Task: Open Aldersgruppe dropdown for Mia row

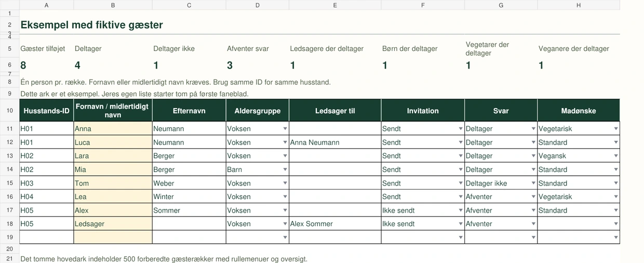Action: click(x=285, y=169)
